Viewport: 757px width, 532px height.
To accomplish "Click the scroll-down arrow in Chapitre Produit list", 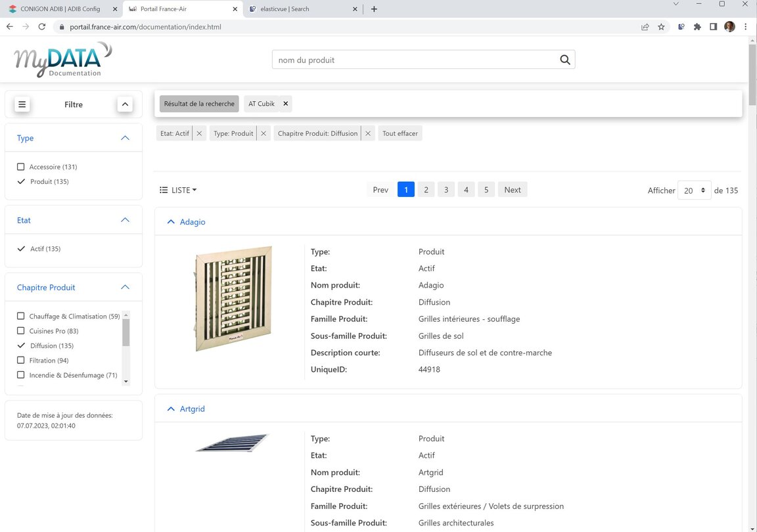I will (x=126, y=382).
